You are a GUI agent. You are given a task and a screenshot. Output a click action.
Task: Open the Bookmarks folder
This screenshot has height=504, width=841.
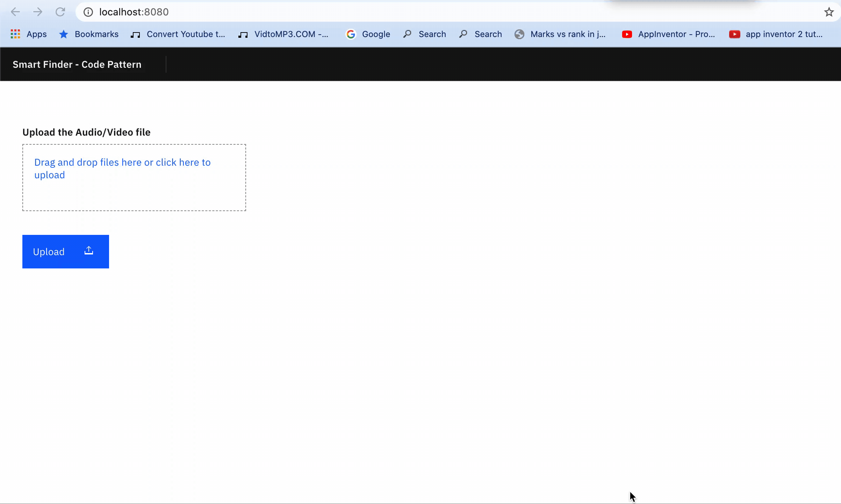coord(89,34)
